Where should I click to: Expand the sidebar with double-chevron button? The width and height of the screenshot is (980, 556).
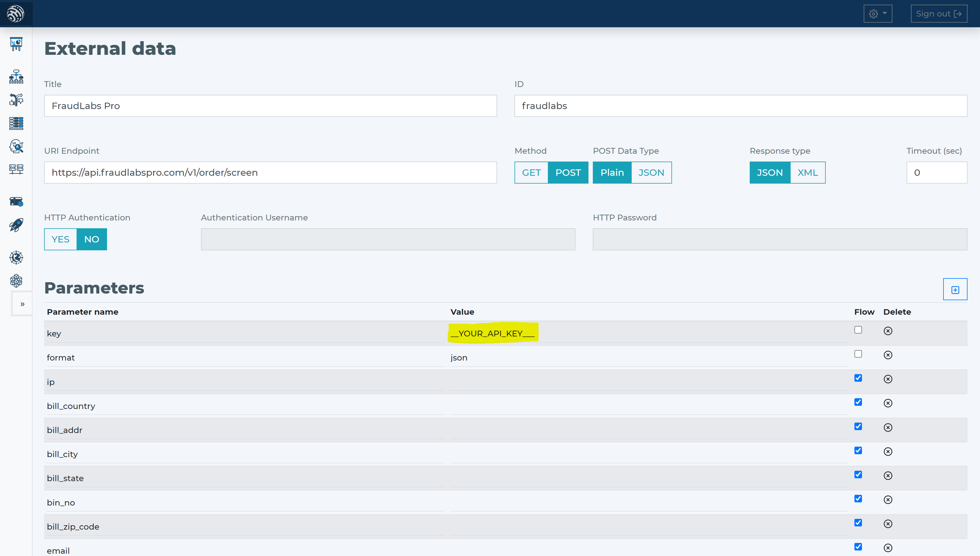pos(22,304)
